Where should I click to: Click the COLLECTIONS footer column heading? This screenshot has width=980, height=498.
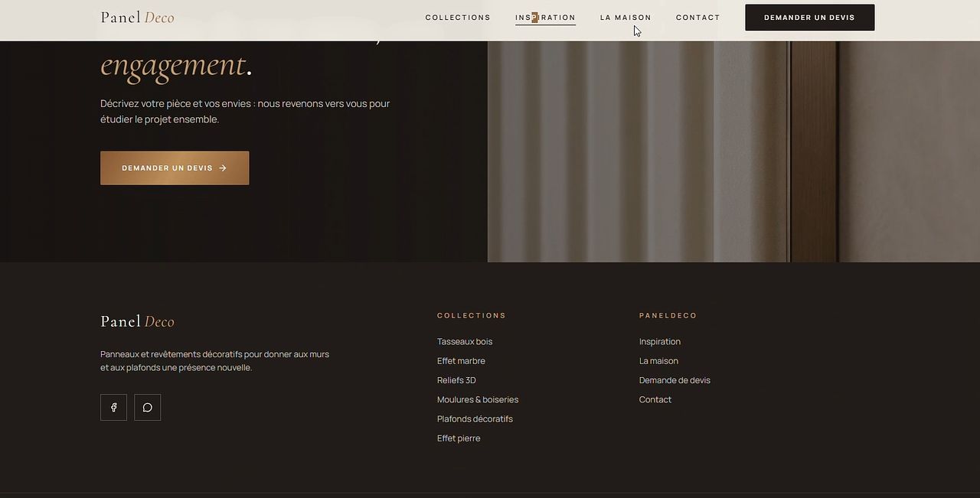[472, 316]
